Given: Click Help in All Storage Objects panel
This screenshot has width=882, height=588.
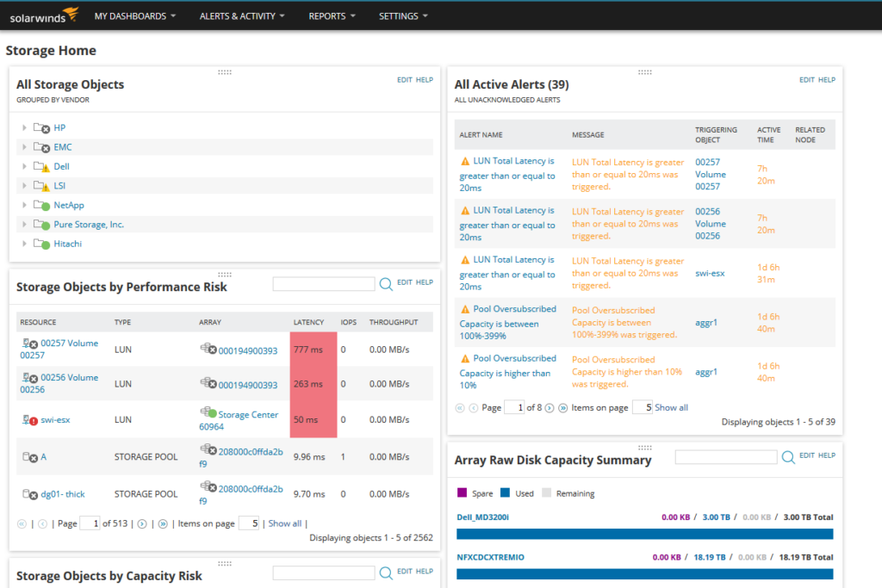Looking at the screenshot, I should [424, 80].
